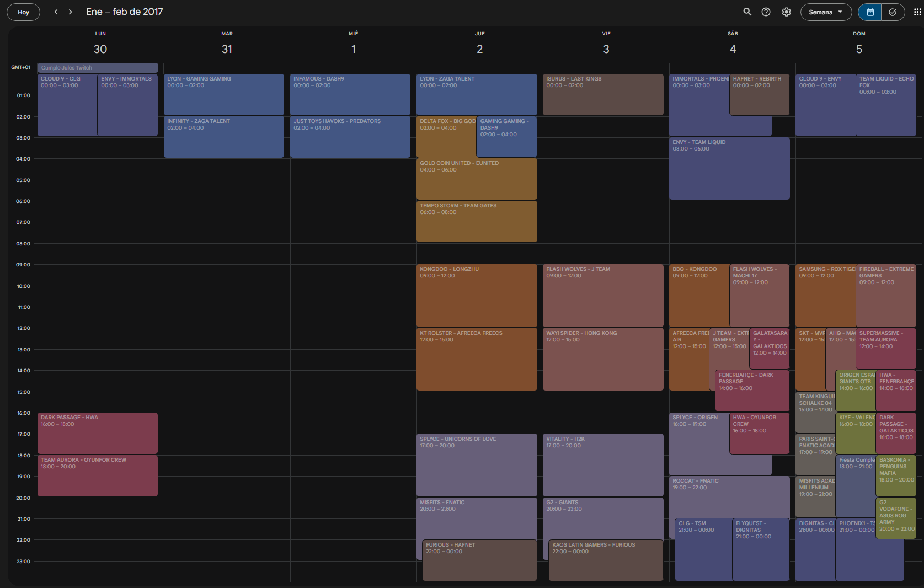Open TEAM LIQUID - ECHO FOX event

pos(886,105)
